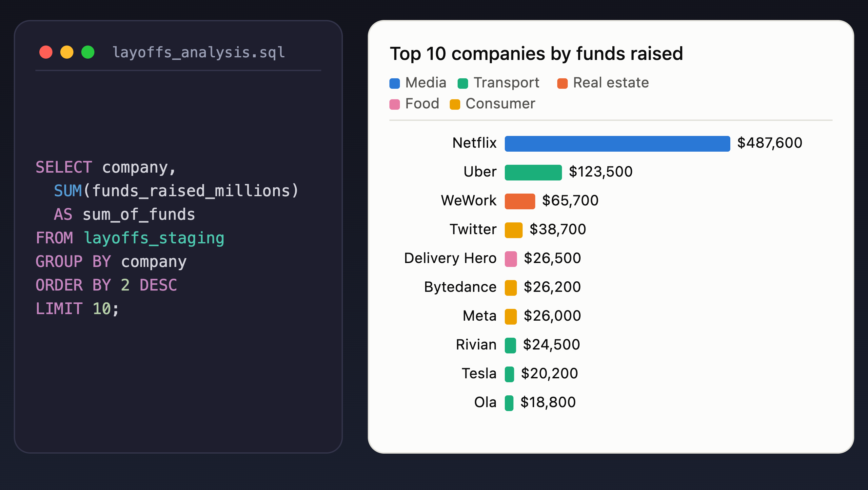Select the 'WeWork' company label
868x490 pixels.
(x=469, y=201)
